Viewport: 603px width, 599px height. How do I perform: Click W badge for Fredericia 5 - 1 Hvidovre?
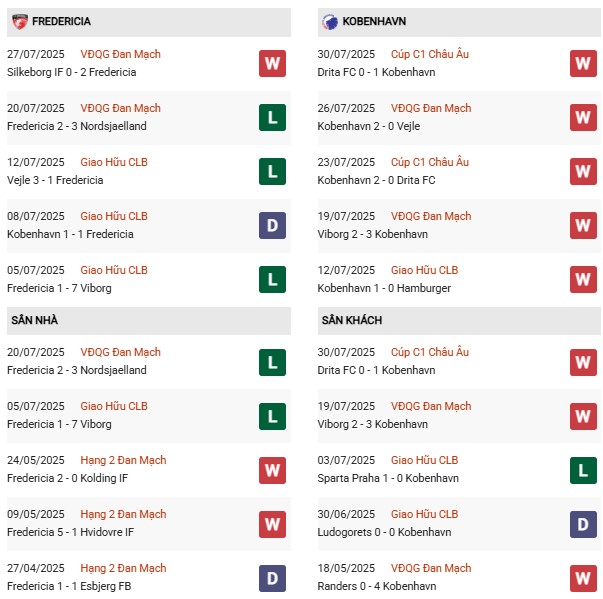pyautogui.click(x=271, y=524)
